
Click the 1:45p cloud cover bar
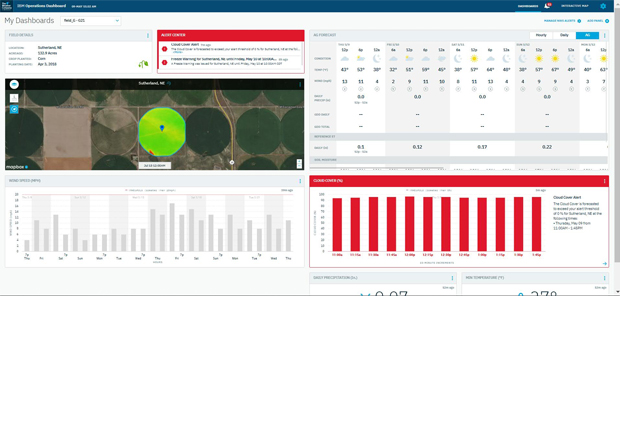536,224
